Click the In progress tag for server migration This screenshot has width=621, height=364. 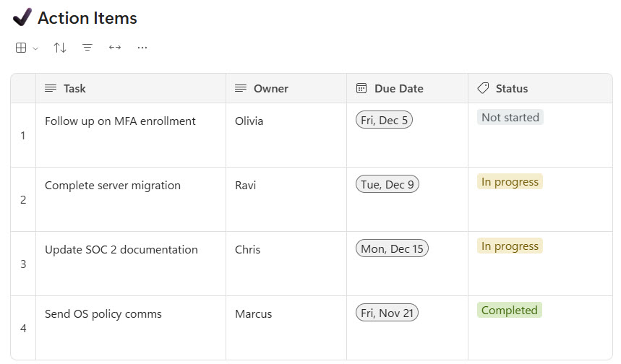point(510,182)
